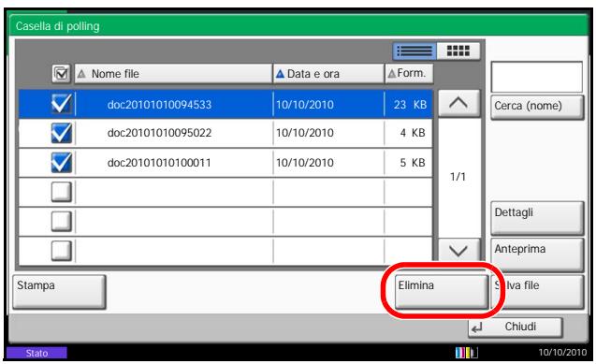Tick the first empty row checkbox
Screen dimensions: 596x364
pyautogui.click(x=61, y=192)
